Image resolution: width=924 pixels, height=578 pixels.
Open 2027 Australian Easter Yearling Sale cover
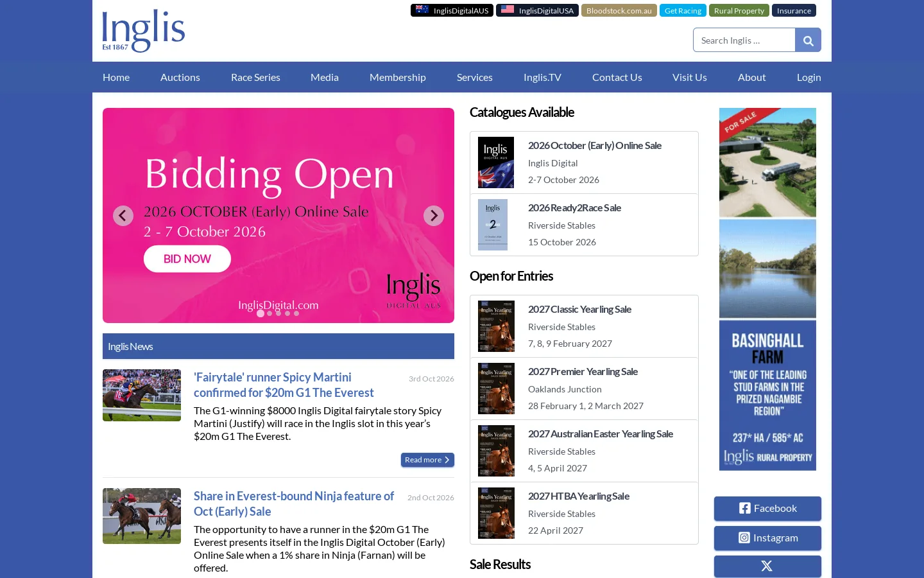pos(496,451)
